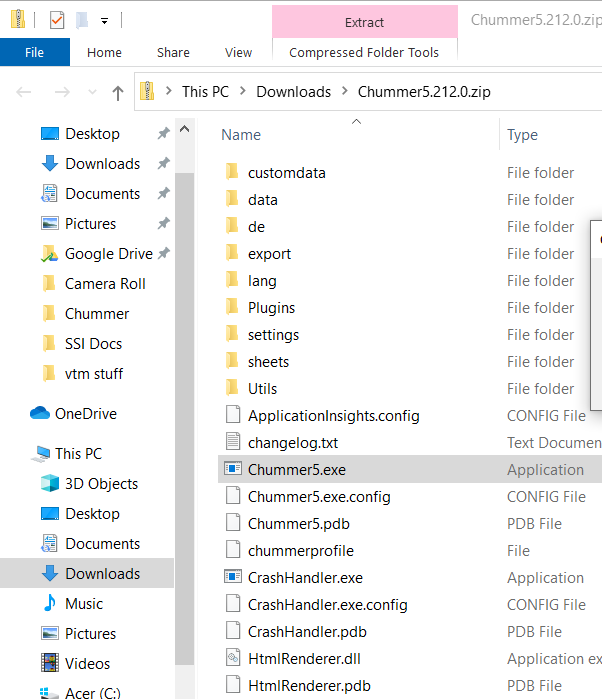The image size is (602, 699).
Task: Click Downloads in the address breadcrumb
Action: tap(293, 91)
